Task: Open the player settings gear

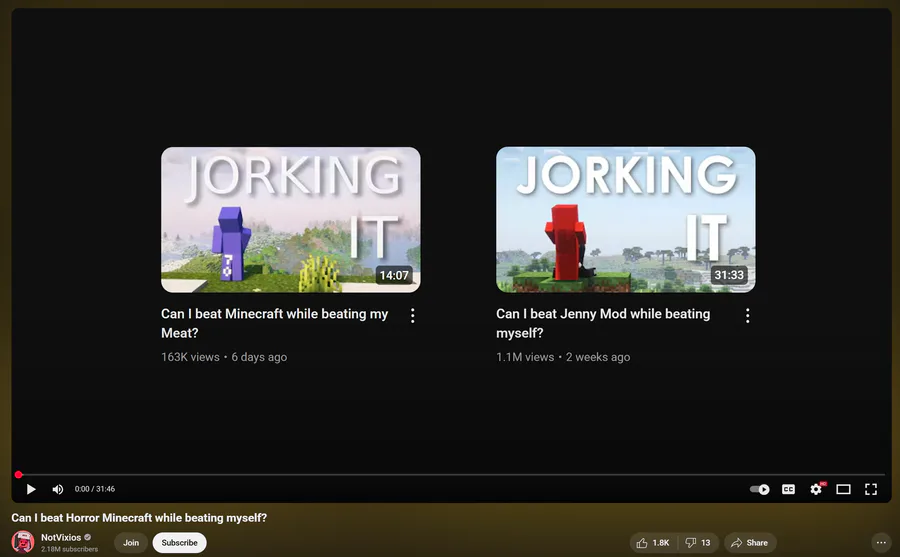Action: point(816,489)
